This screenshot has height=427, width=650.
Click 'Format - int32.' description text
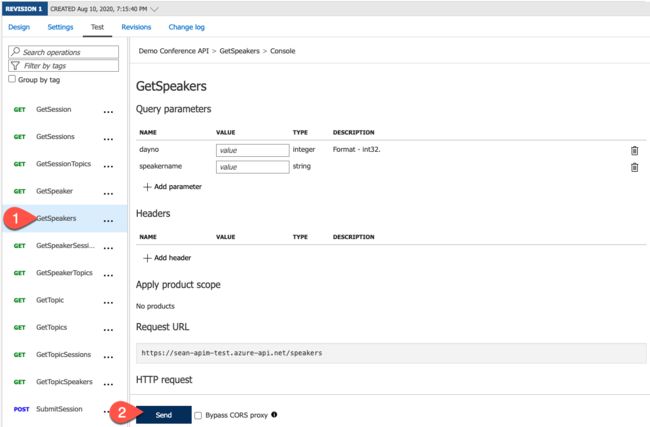[x=357, y=149]
